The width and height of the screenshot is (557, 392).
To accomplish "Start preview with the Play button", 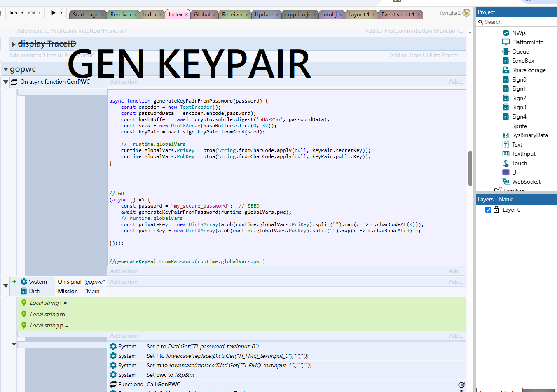I will pos(54,13).
